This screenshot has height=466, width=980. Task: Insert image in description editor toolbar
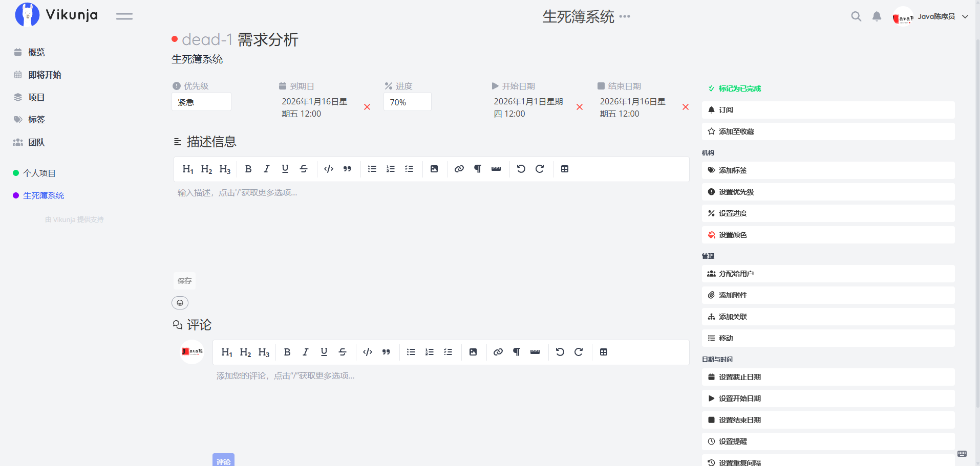[x=434, y=169]
